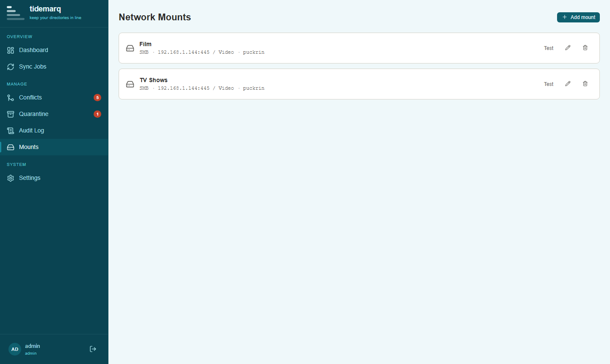Click the Conflicts badge showing 5

[97, 97]
